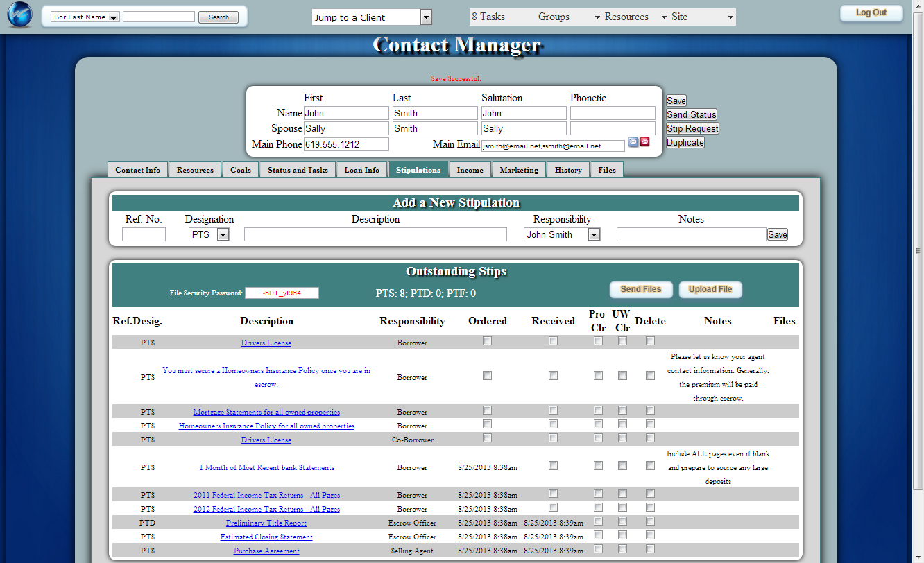Open the Preliminary Title Report link
924x563 pixels.
266,523
